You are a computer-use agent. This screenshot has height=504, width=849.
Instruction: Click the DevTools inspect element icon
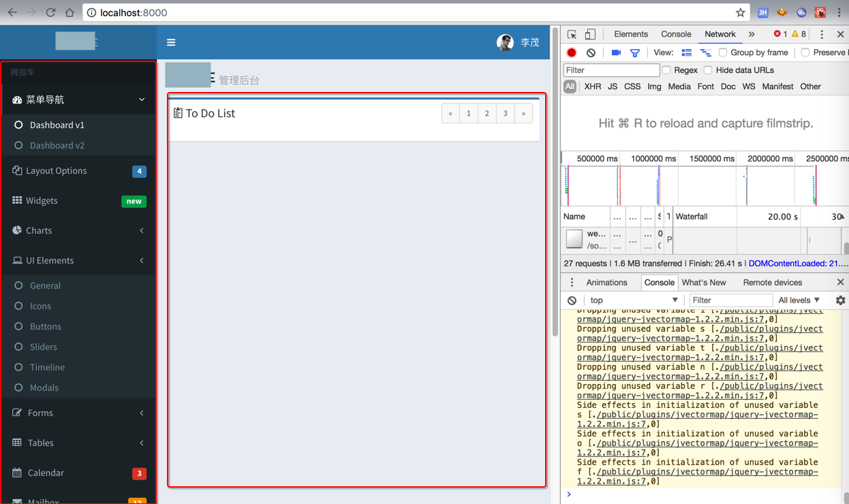572,34
